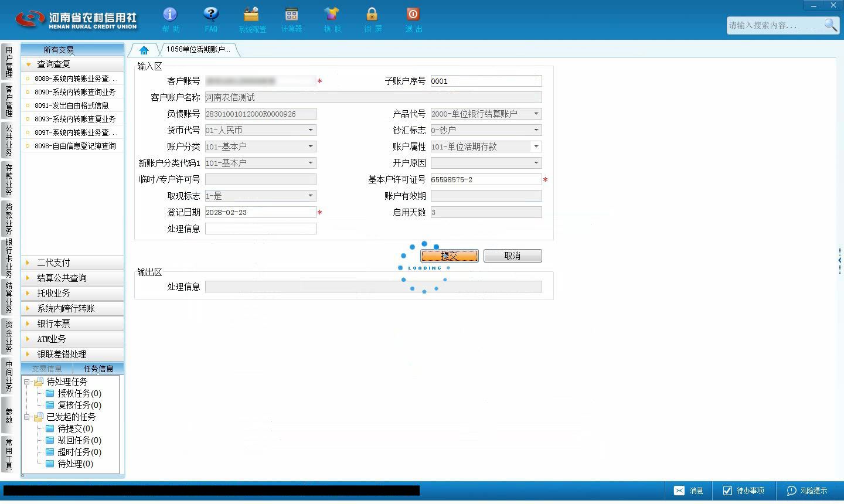This screenshot has height=504, width=844.
Task: Click the 取消 cancel button
Action: pos(512,256)
